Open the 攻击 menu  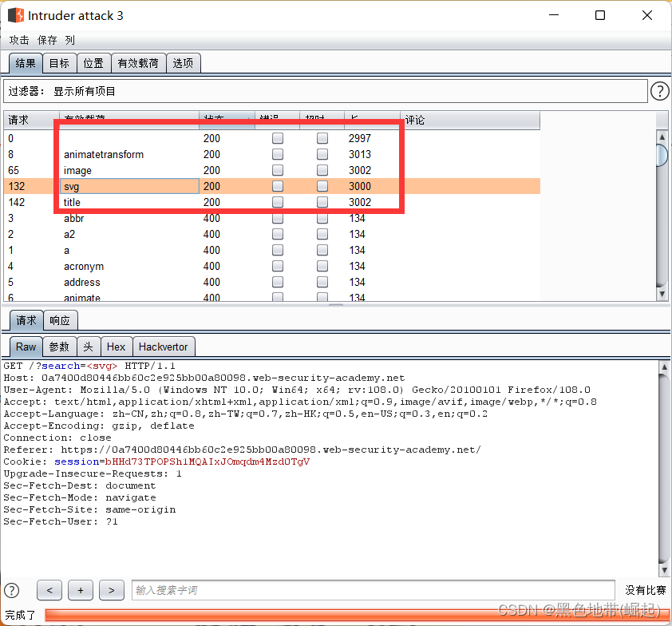(19, 40)
